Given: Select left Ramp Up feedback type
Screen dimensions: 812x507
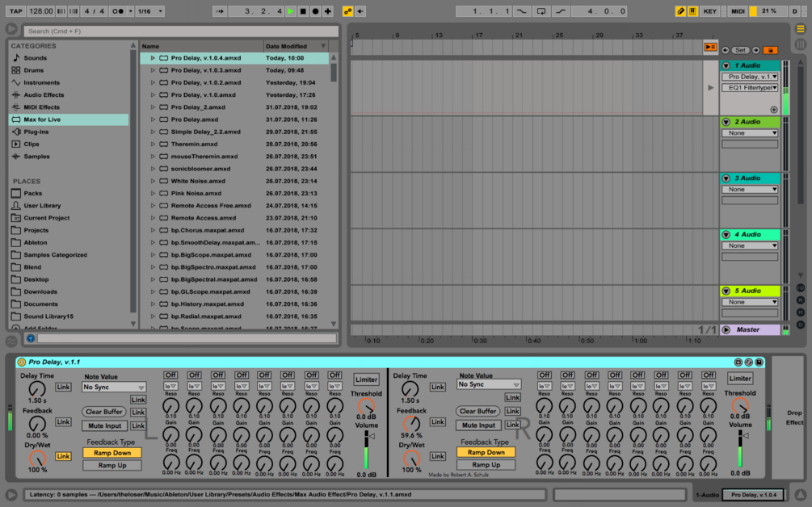Looking at the screenshot, I should 111,465.
